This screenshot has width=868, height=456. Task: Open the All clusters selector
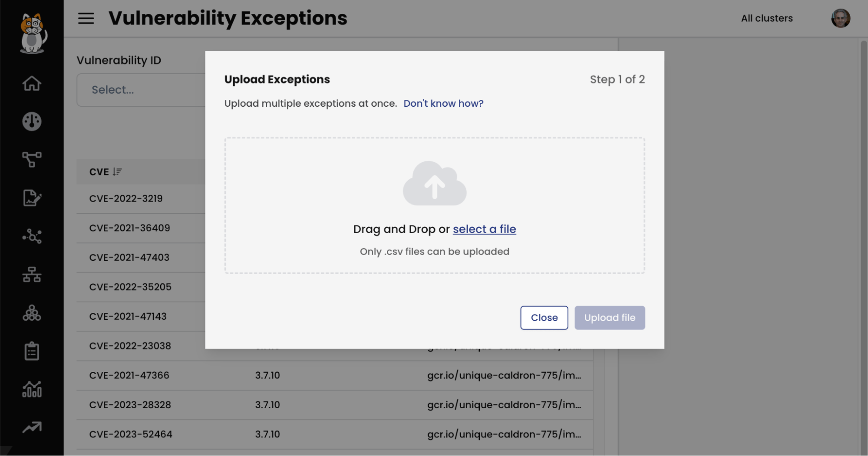[766, 18]
